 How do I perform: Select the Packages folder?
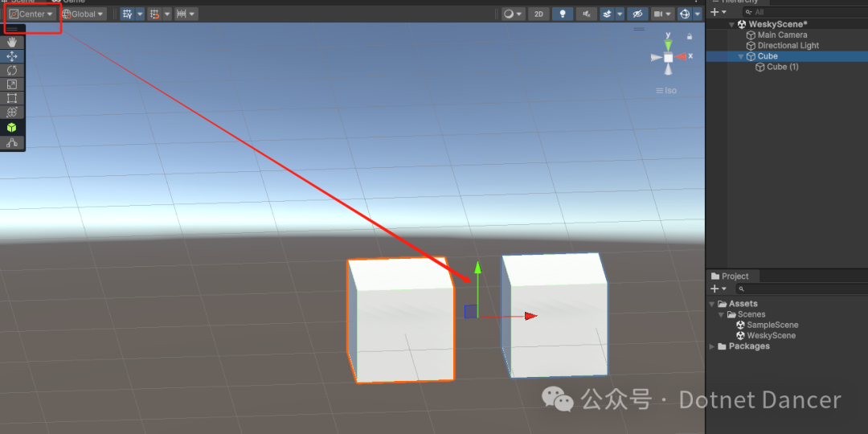(749, 346)
